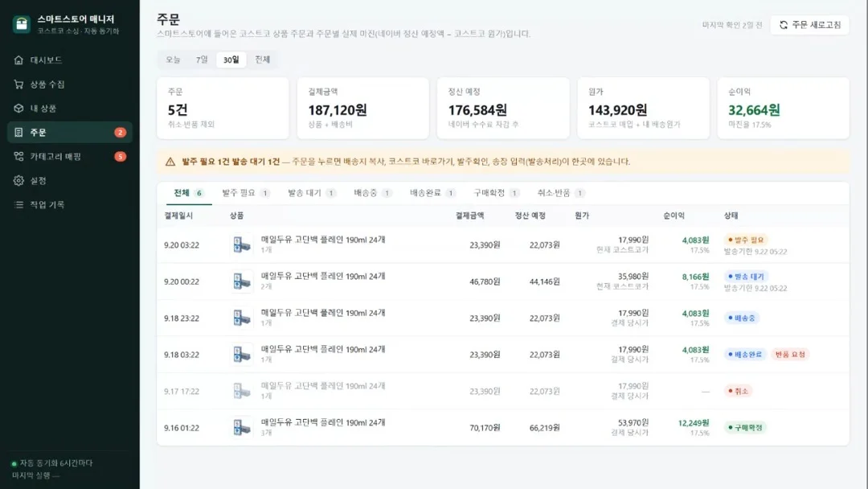Click 주문 새로고침 button

coord(809,25)
